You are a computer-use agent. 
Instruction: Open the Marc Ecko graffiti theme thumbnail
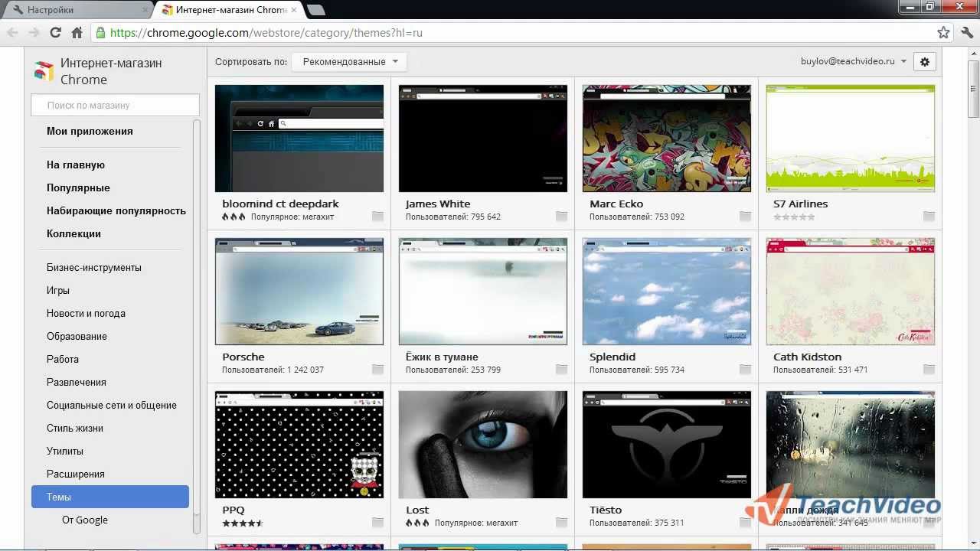tap(667, 139)
